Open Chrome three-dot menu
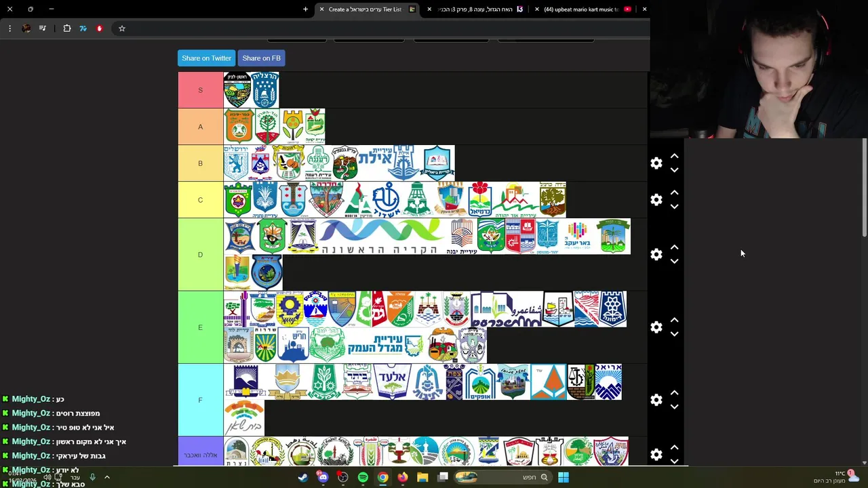The width and height of the screenshot is (868, 488). [9, 28]
